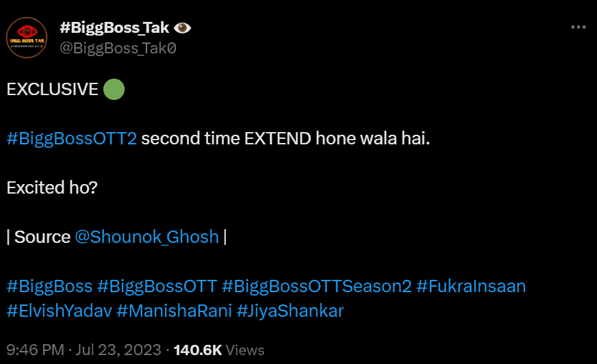The width and height of the screenshot is (597, 364).
Task: Open the #ManishaRani hashtag
Action: click(x=175, y=311)
